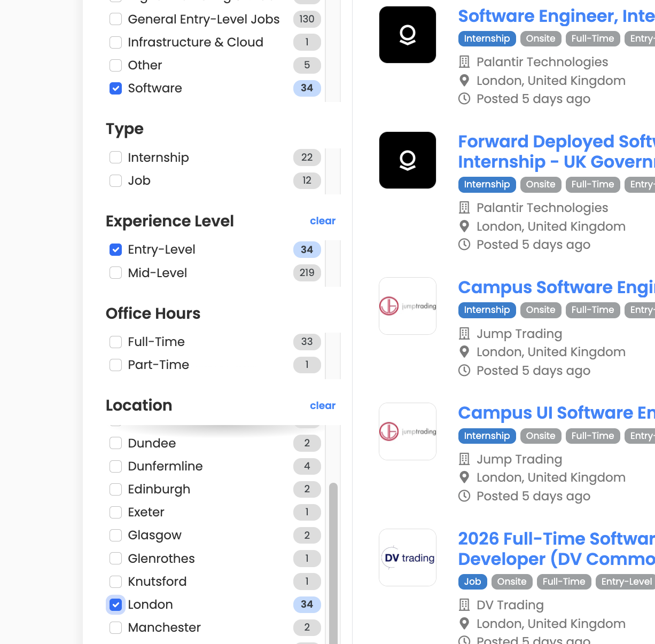The height and width of the screenshot is (644, 655).
Task: Check the Mid-Level experience checkbox
Action: [115, 273]
